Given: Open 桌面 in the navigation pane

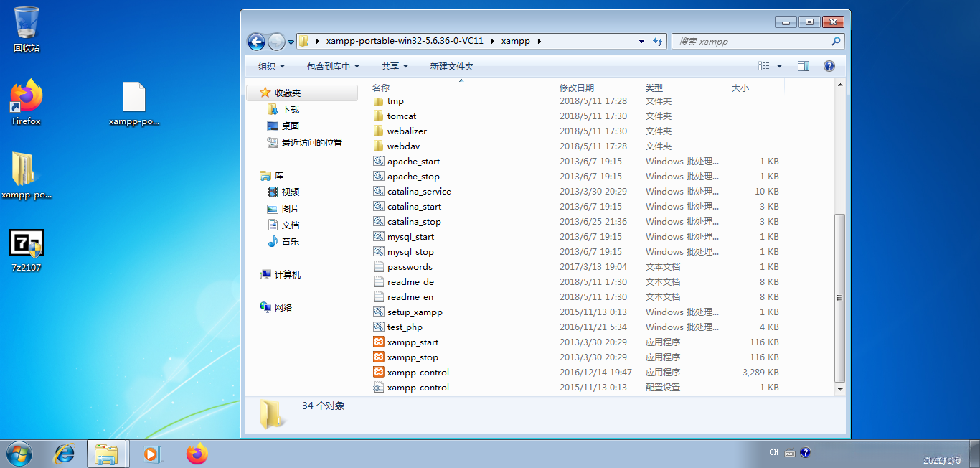Looking at the screenshot, I should [x=283, y=126].
